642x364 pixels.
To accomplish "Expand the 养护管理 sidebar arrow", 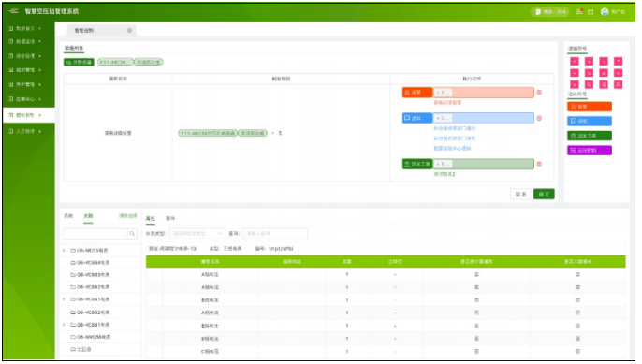I will pos(39,84).
